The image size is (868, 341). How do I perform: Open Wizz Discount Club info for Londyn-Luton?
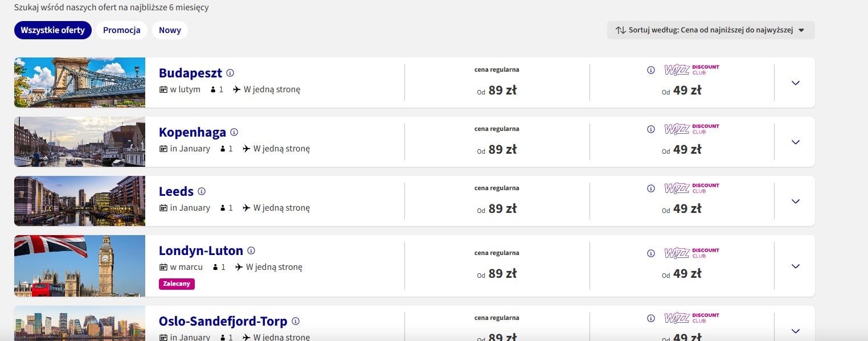tap(651, 253)
